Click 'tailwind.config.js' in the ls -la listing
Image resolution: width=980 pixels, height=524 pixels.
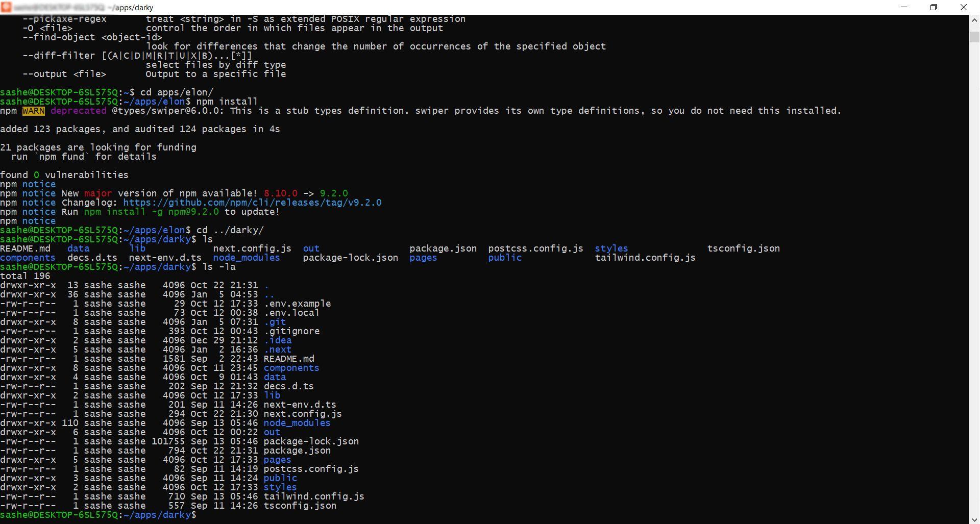pyautogui.click(x=314, y=496)
